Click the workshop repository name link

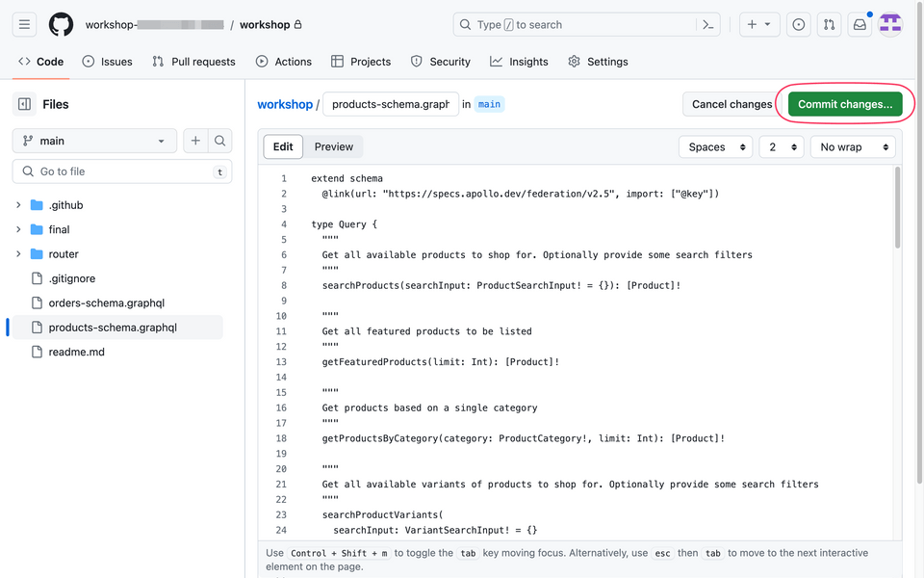coord(265,25)
